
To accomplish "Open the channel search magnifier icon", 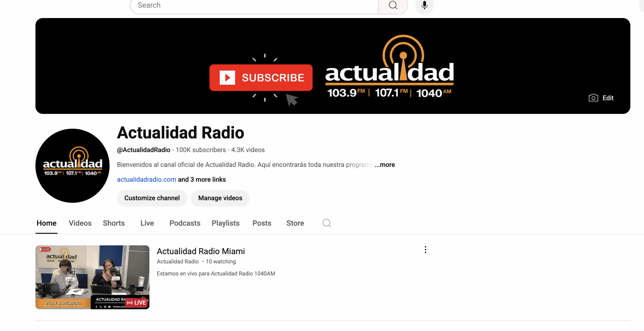I will pos(327,223).
